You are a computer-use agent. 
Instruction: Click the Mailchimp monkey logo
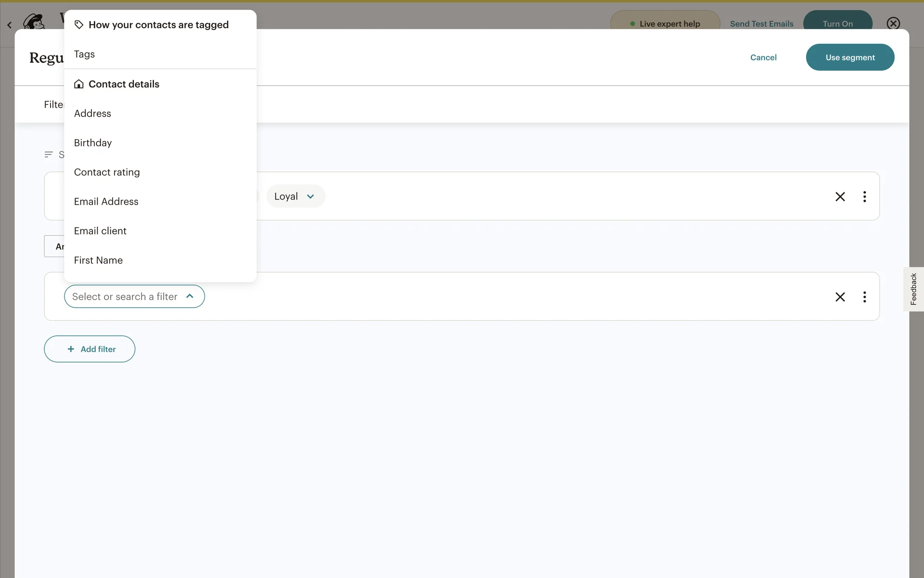pyautogui.click(x=34, y=22)
